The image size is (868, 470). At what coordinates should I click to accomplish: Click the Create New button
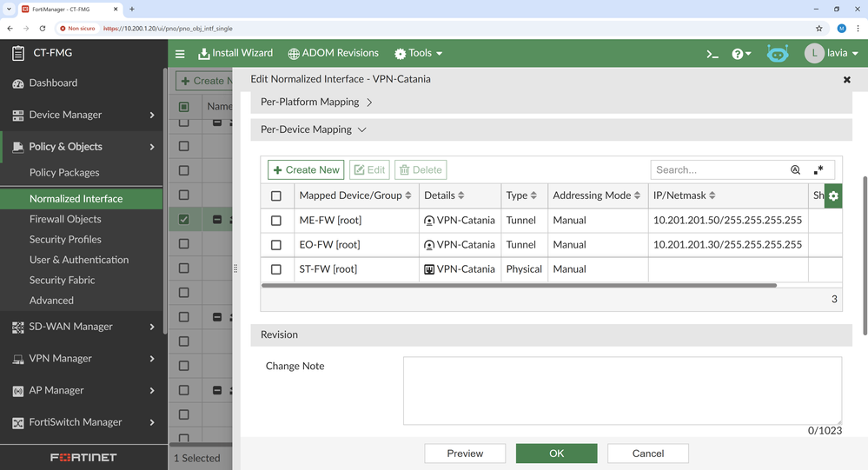coord(306,170)
